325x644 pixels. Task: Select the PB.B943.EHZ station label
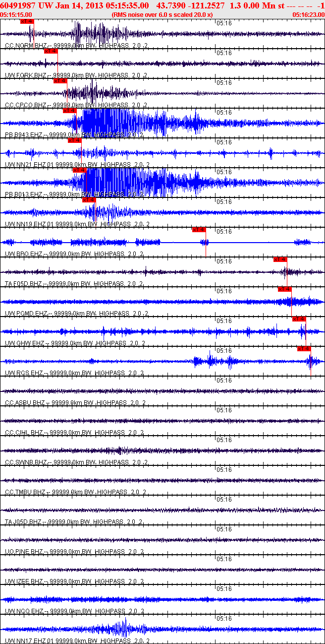[74, 135]
